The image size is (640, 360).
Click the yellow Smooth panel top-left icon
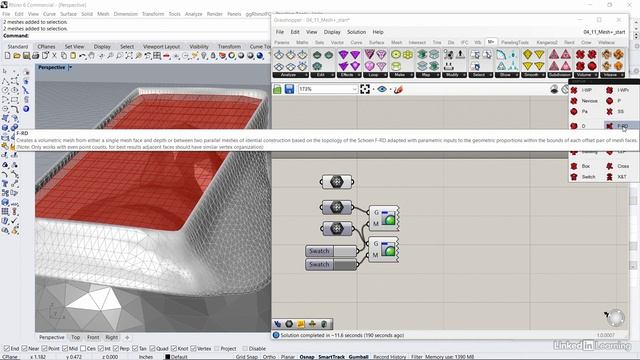[x=528, y=55]
